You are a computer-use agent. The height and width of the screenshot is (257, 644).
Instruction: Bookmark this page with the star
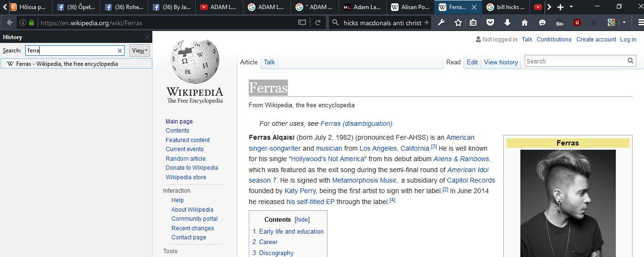[x=458, y=22]
